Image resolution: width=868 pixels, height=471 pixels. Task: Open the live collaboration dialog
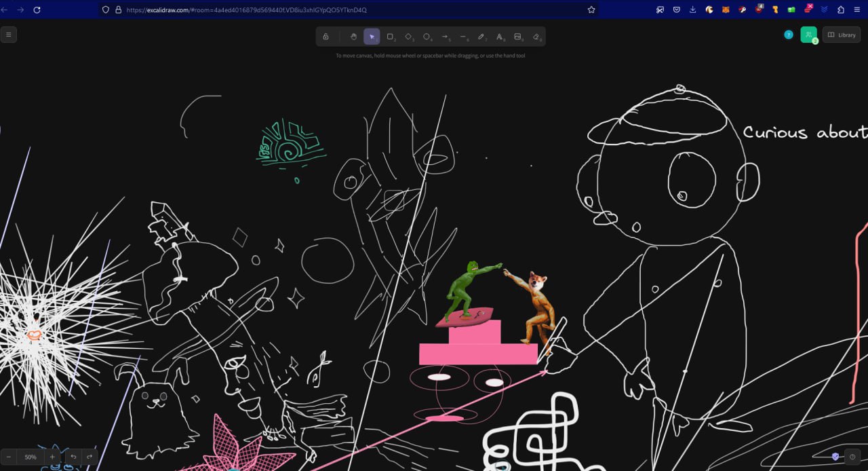coord(808,35)
